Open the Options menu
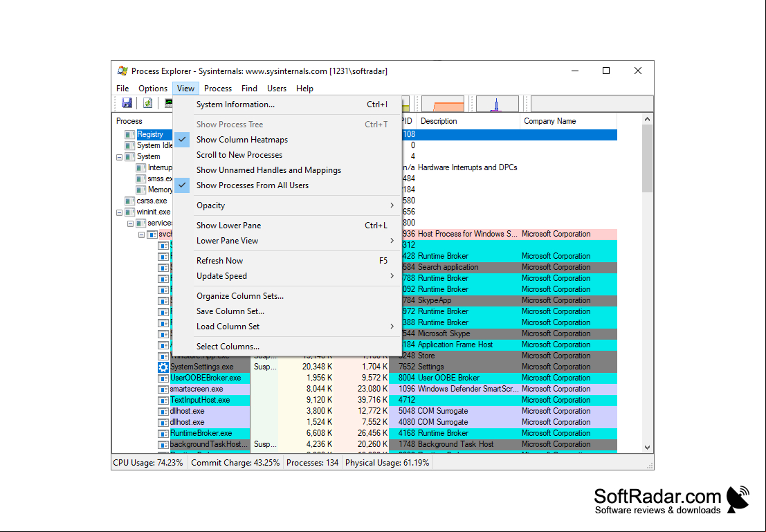The image size is (766, 532). (x=153, y=89)
